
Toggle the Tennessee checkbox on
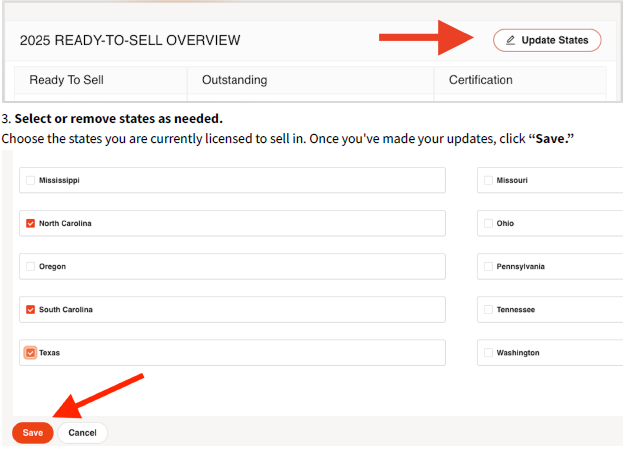488,310
